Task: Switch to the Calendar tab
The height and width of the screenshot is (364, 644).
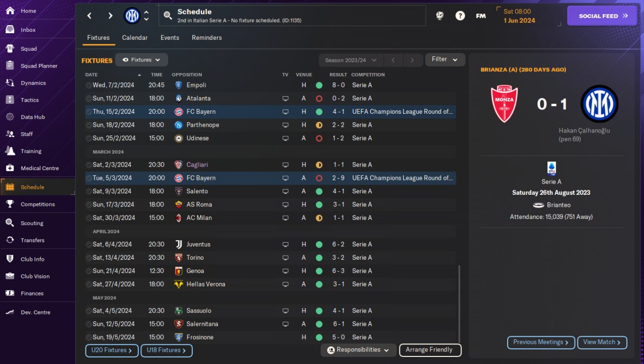Action: tap(135, 38)
